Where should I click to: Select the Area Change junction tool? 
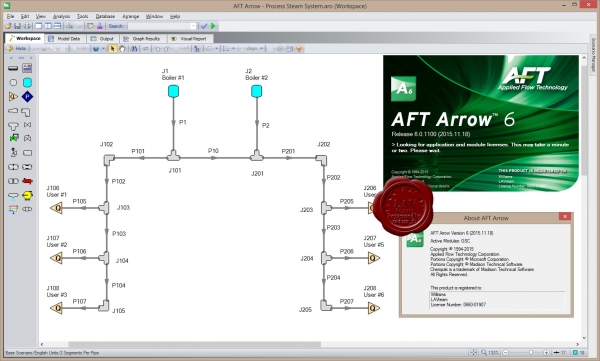tap(13, 111)
